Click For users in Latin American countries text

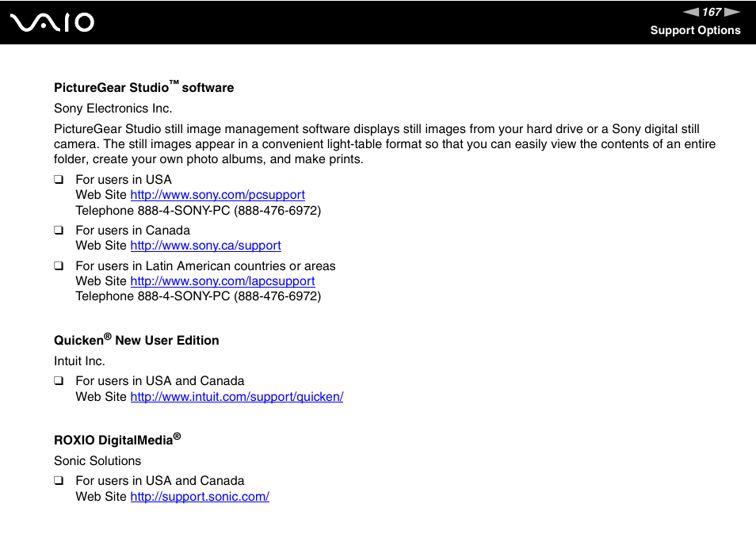click(205, 266)
